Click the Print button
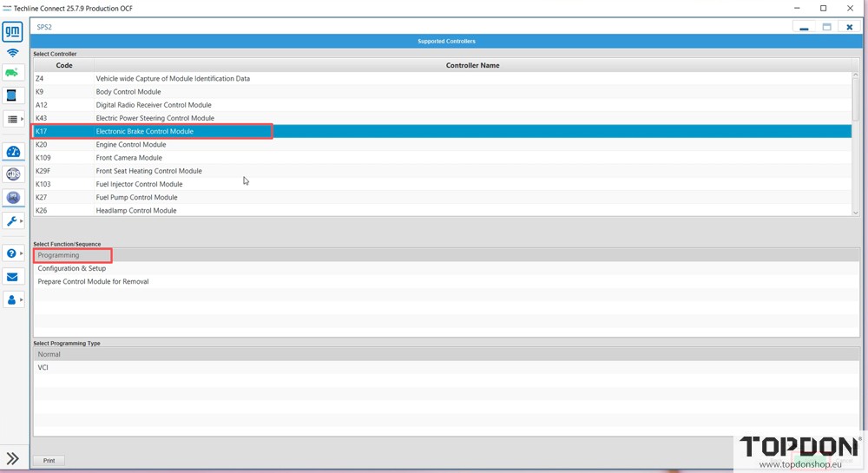This screenshot has height=473, width=868. click(49, 461)
